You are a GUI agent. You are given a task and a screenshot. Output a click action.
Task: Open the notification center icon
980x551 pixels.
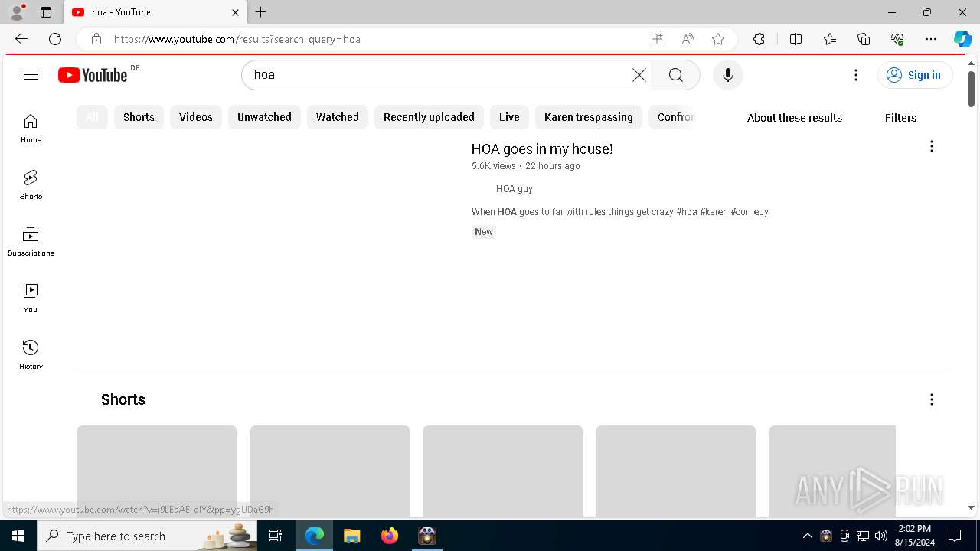[955, 536]
